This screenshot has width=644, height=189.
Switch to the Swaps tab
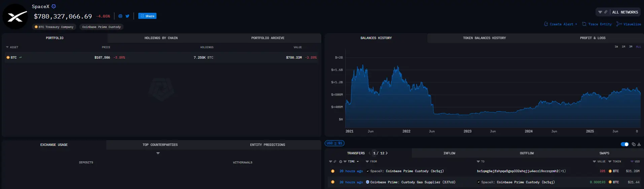[604, 153]
